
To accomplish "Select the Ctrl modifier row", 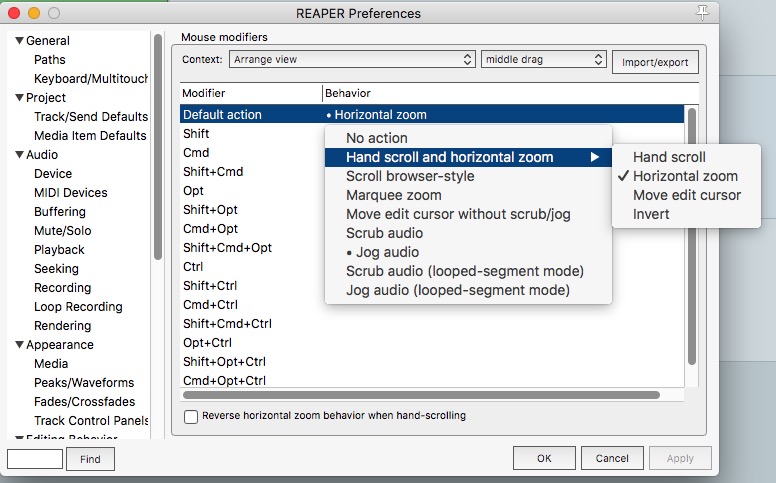I will [x=193, y=267].
